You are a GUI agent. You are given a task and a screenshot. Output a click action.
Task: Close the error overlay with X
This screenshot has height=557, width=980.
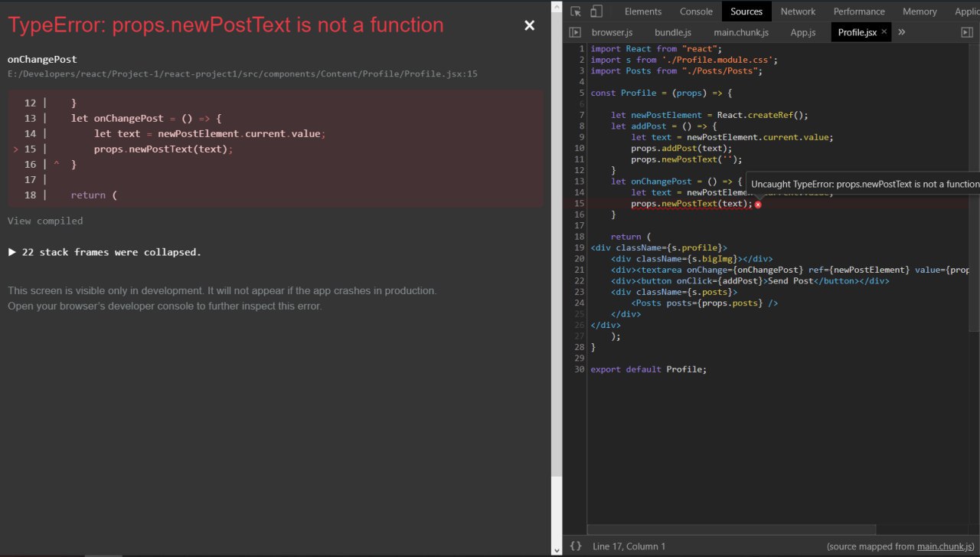529,25
